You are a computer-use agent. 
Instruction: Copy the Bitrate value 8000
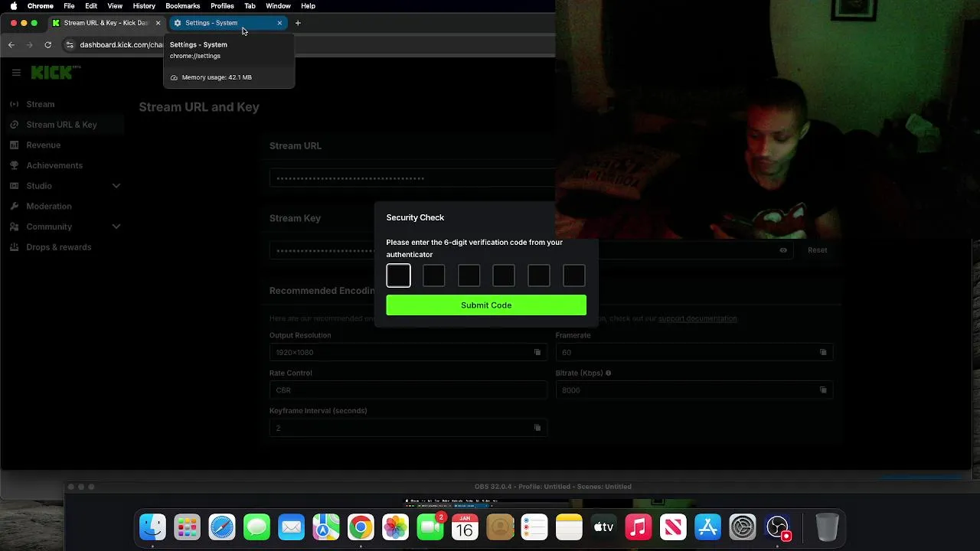pyautogui.click(x=823, y=390)
